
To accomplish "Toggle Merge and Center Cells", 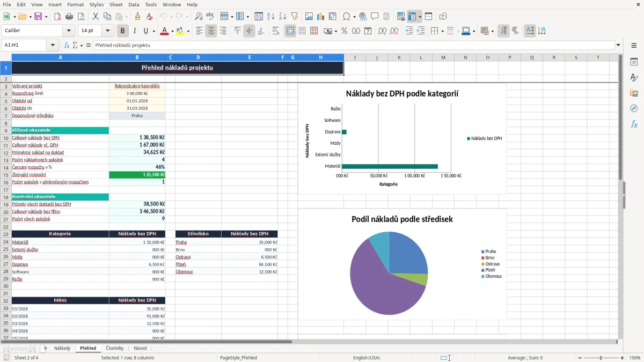I will click(290, 31).
